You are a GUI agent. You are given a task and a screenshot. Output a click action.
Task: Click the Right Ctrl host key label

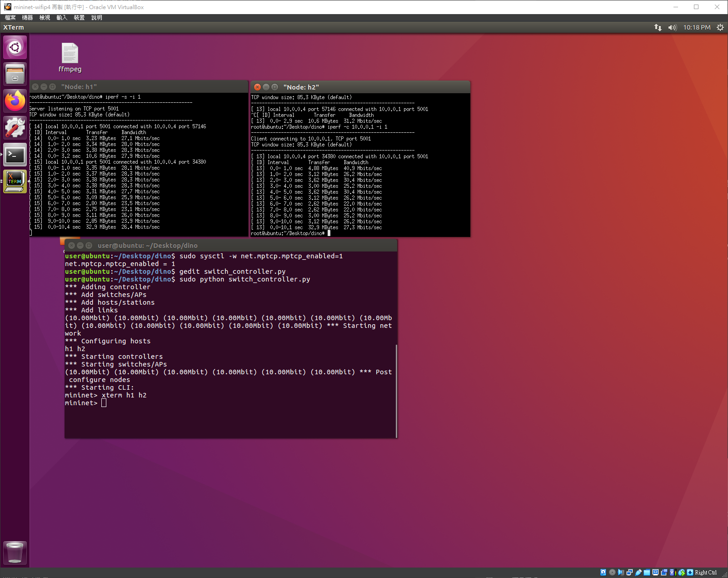706,573
